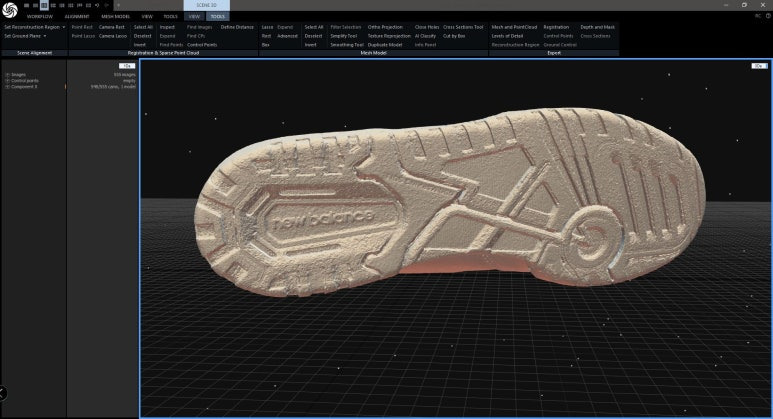Select the SCENE 3D title tab
This screenshot has width=773, height=419.
click(207, 5)
